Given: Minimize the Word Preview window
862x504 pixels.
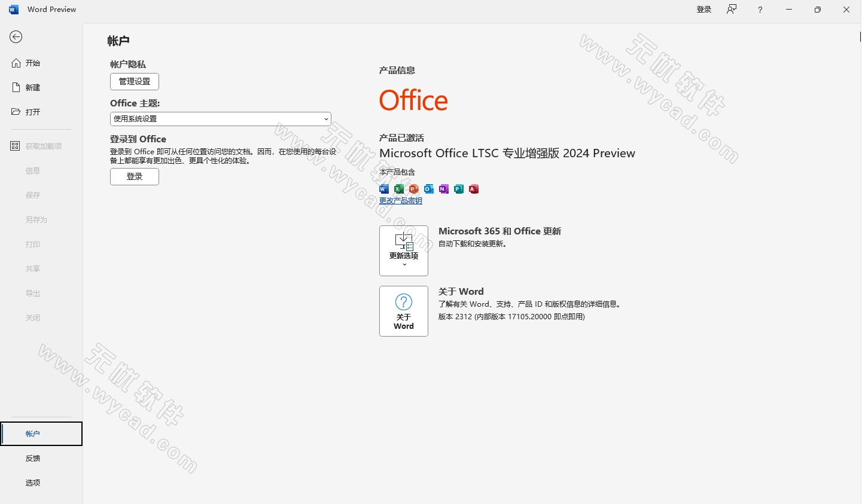Looking at the screenshot, I should tap(789, 10).
